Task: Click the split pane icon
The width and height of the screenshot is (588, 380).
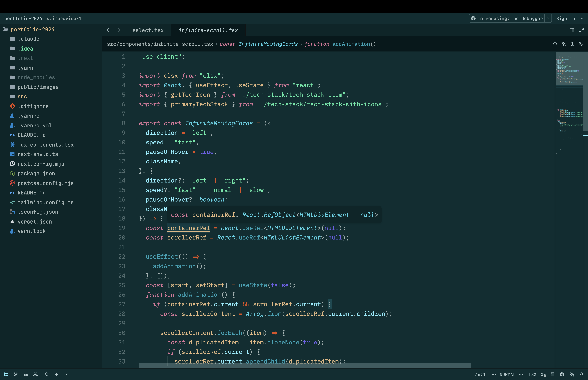Action: [x=572, y=30]
